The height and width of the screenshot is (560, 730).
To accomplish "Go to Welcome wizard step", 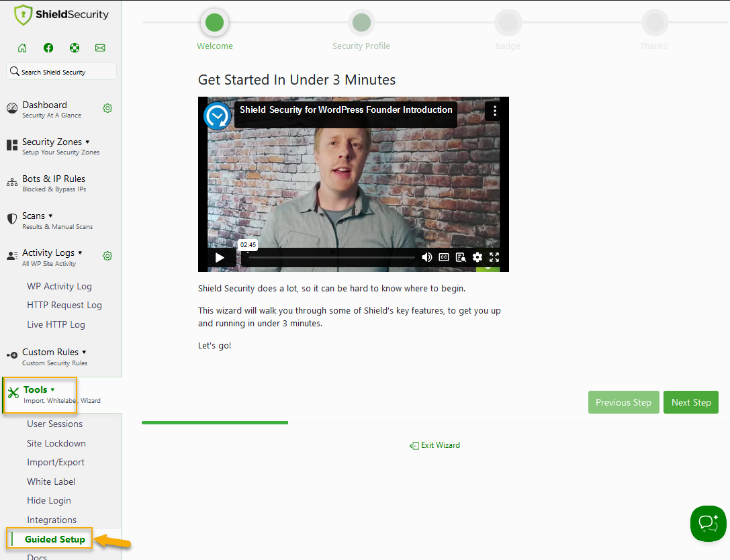I will (215, 22).
